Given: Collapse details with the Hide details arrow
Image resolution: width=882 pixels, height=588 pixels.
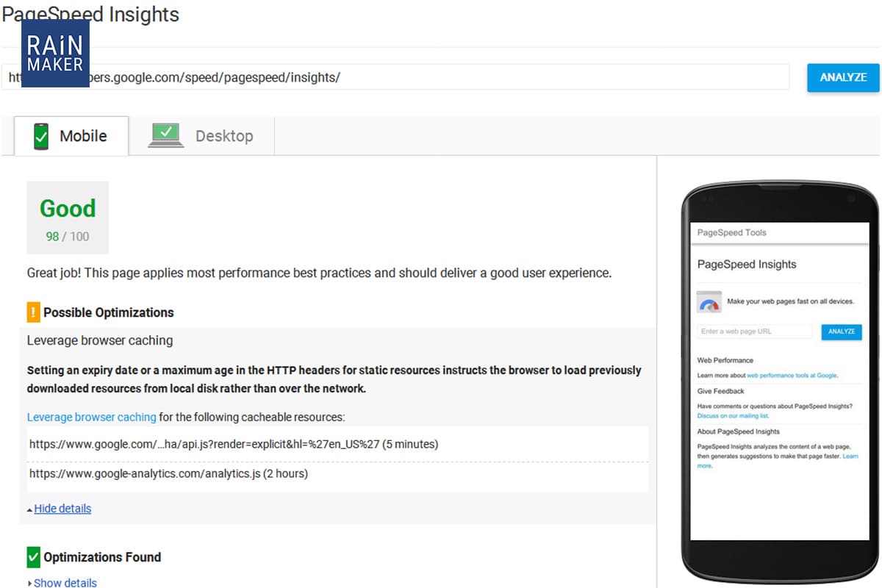Looking at the screenshot, I should (29, 509).
